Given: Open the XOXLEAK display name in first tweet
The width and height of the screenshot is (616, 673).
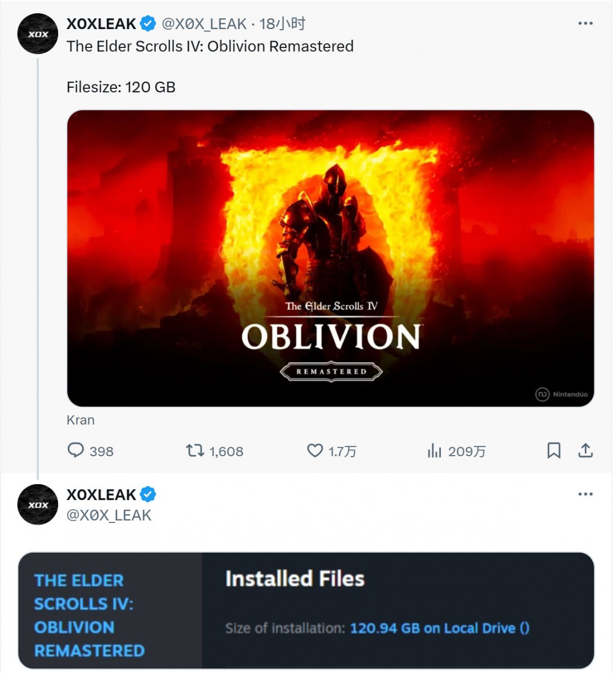Looking at the screenshot, I should [x=102, y=23].
